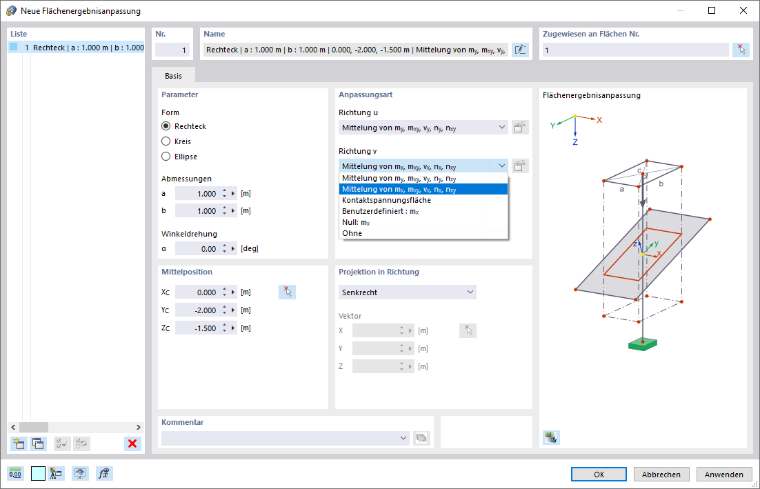Click the Xc value field 0.000
760x489 pixels.
197,292
